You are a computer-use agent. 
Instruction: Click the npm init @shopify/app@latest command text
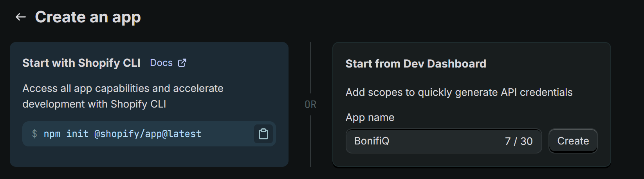pos(123,134)
